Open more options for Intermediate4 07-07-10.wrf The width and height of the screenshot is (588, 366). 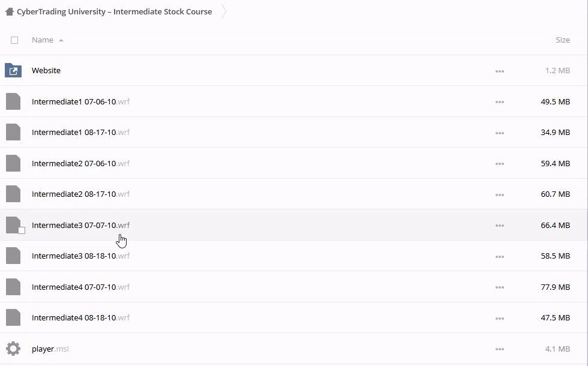(x=499, y=287)
